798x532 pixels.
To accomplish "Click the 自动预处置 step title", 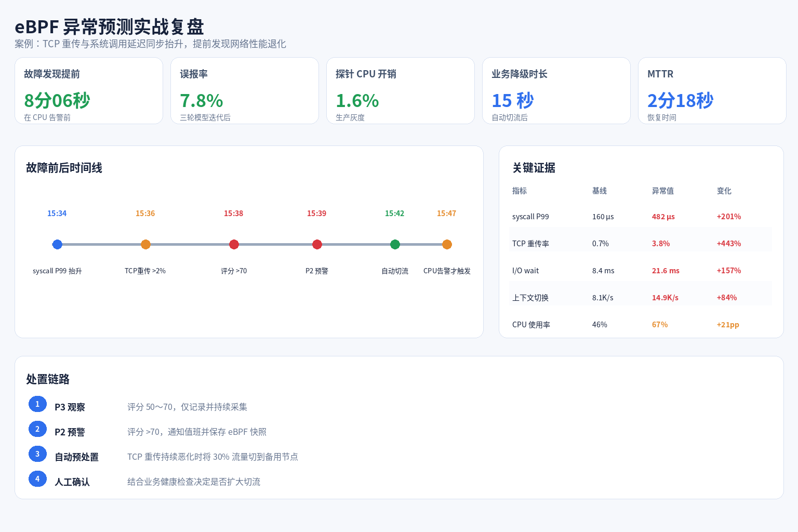I will [76, 457].
